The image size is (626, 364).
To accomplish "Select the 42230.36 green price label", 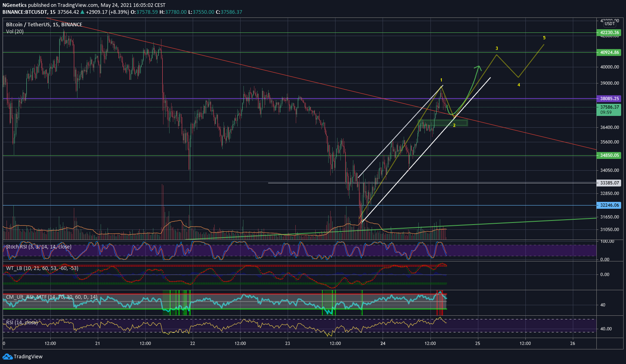I will 609,32.
